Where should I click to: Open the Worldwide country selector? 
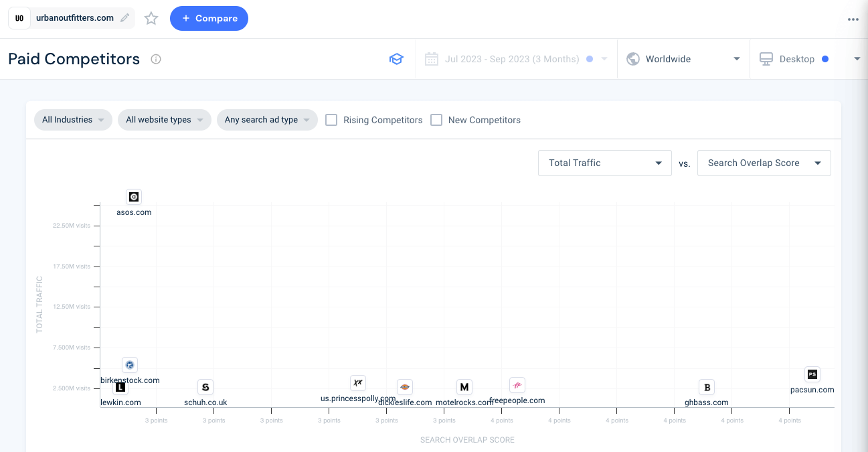coord(683,59)
